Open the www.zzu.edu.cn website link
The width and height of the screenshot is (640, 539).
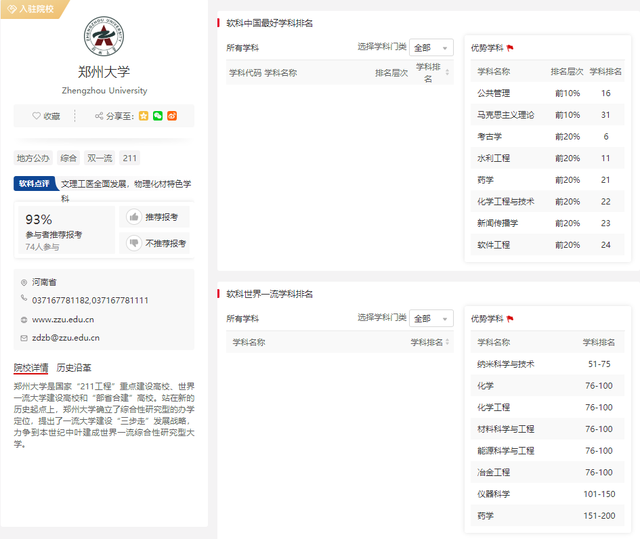point(63,319)
